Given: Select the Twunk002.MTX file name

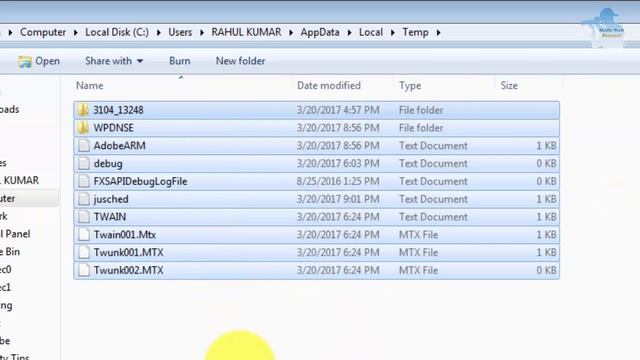Looking at the screenshot, I should (x=129, y=270).
